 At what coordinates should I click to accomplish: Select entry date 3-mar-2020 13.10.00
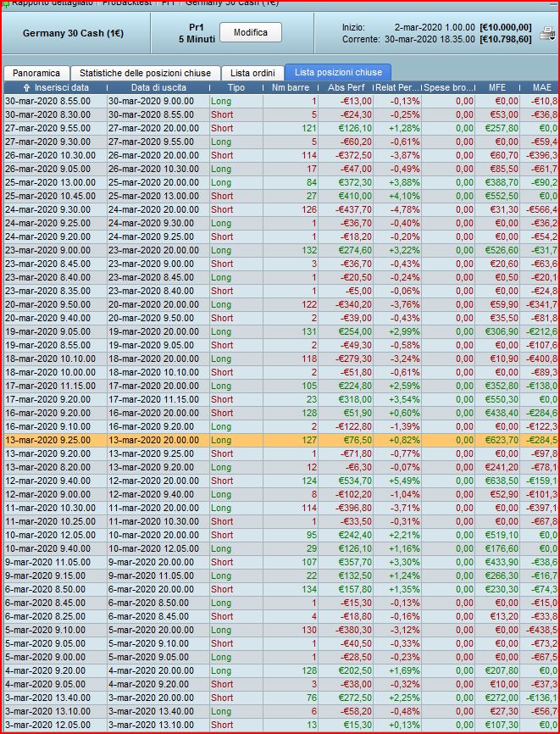coord(47,712)
